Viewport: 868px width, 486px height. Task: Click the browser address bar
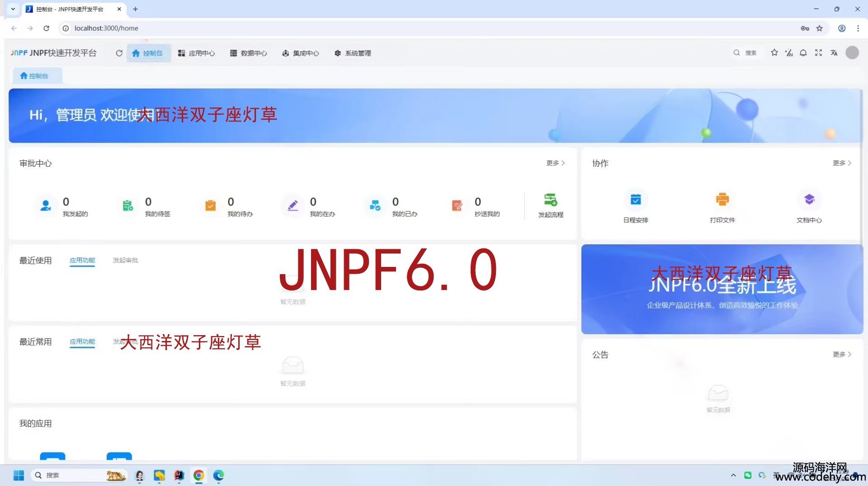click(x=434, y=28)
